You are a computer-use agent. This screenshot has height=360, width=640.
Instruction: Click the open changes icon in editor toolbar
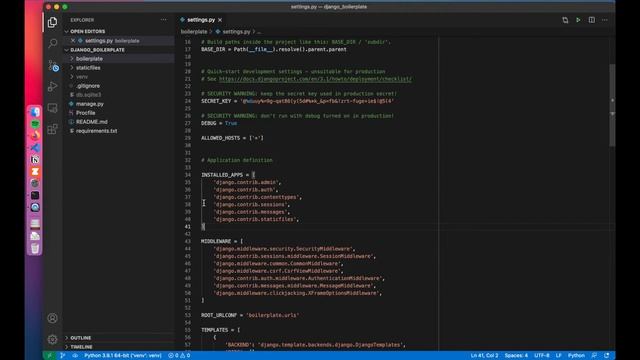565,20
